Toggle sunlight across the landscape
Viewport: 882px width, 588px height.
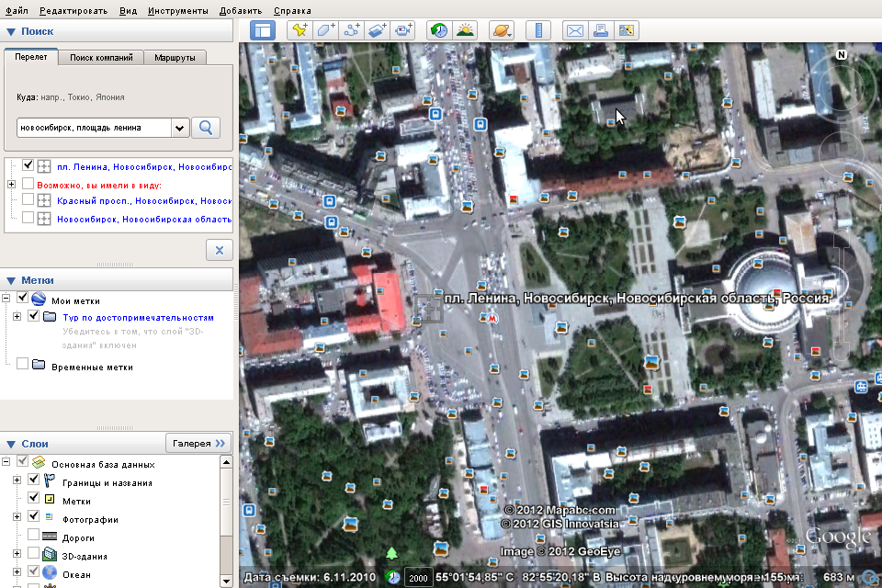[x=466, y=30]
